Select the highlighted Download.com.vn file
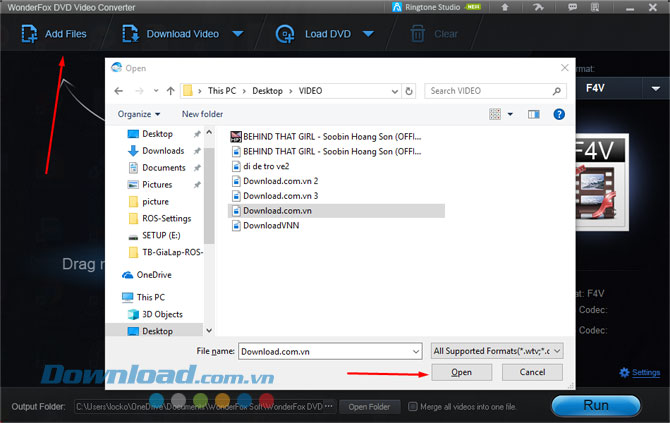This screenshot has height=423, width=670. click(337, 211)
